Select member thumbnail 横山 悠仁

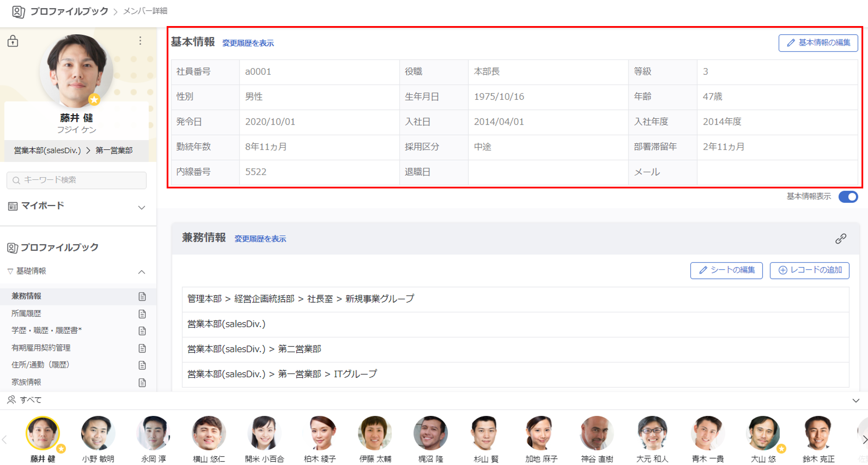click(x=209, y=433)
